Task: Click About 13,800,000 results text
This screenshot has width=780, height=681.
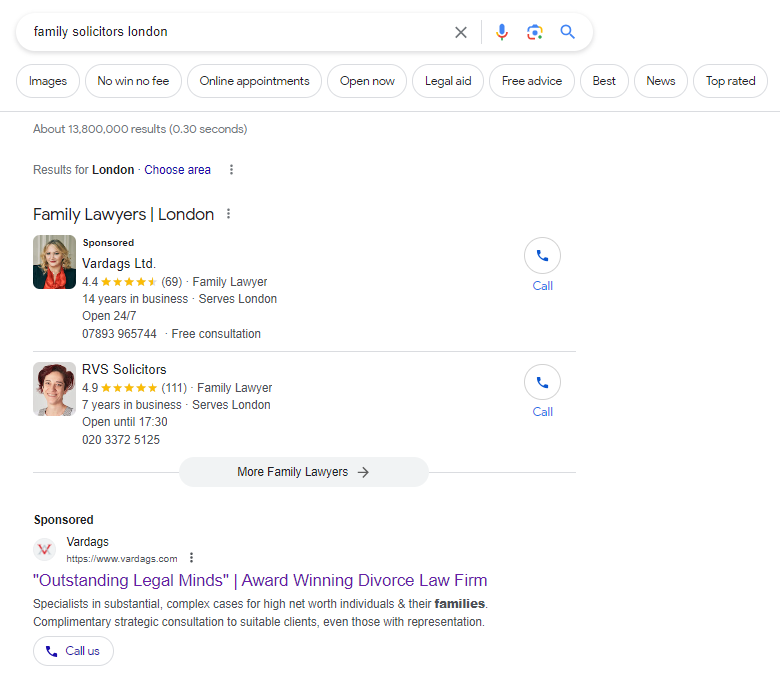Action: coord(140,129)
